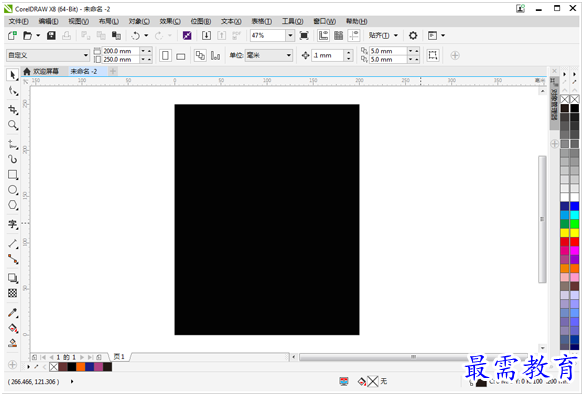Expand the status bar coordinates arrow
The width and height of the screenshot is (586, 399).
72,381
